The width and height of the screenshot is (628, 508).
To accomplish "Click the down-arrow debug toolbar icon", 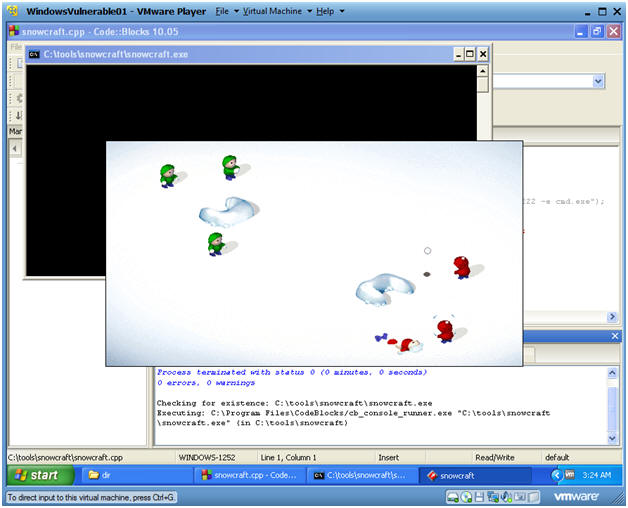I will 18,115.
